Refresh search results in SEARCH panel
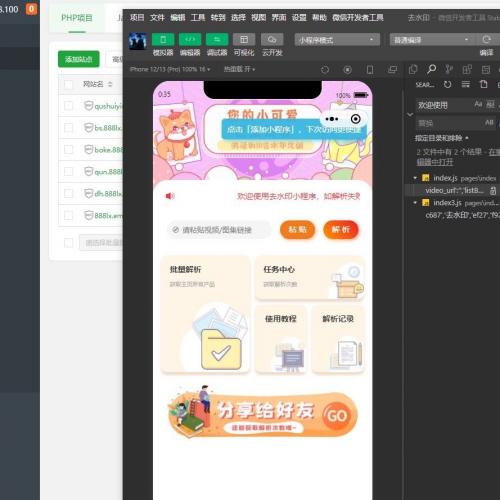This screenshot has height=500, width=500. click(x=447, y=85)
